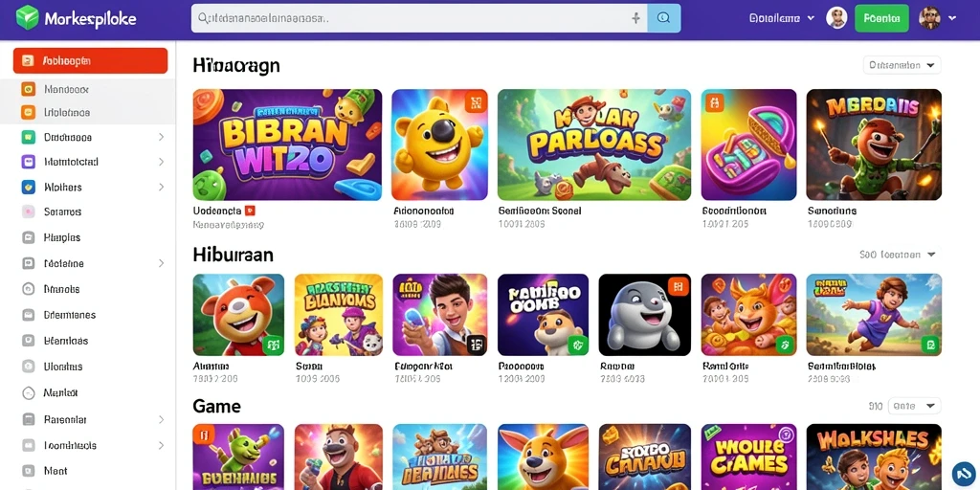Click the blue shield icon beside Wlothers
This screenshot has width=980, height=490.
click(x=28, y=187)
